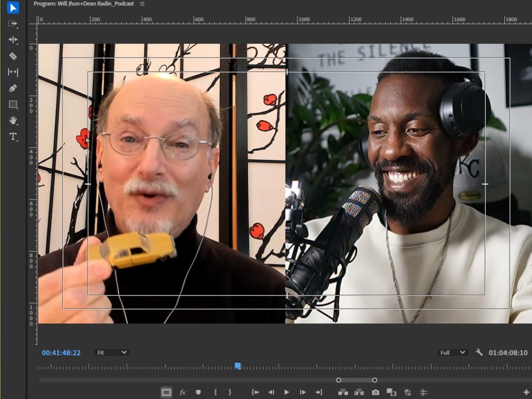Screen dimensions: 532x399
Task: Select the Rectangle tool
Action: tap(13, 104)
